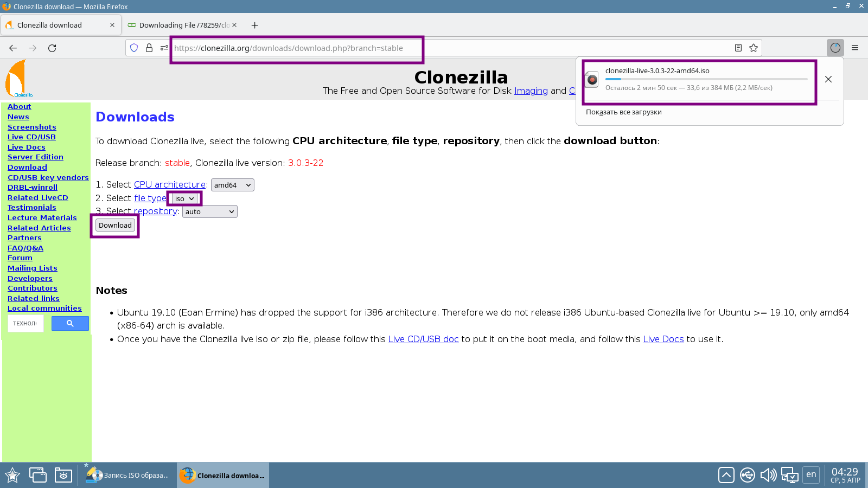Click the blue search button in sidebar
The image size is (868, 488).
coord(70,323)
